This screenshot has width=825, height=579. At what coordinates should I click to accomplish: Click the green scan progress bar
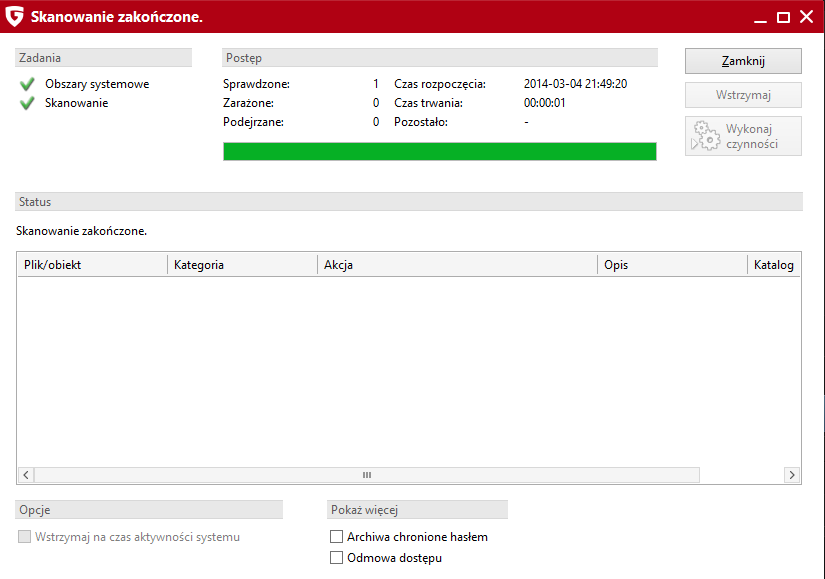coord(439,152)
